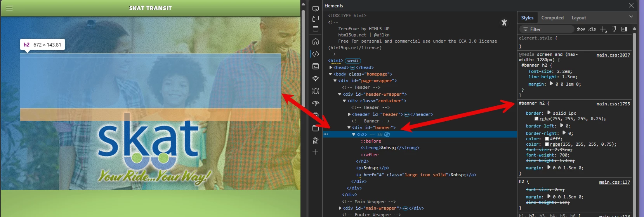Screen dimensions: 644x217
Task: Click the paintbrush rendering icon in Styles toolbar
Action: pos(614,29)
